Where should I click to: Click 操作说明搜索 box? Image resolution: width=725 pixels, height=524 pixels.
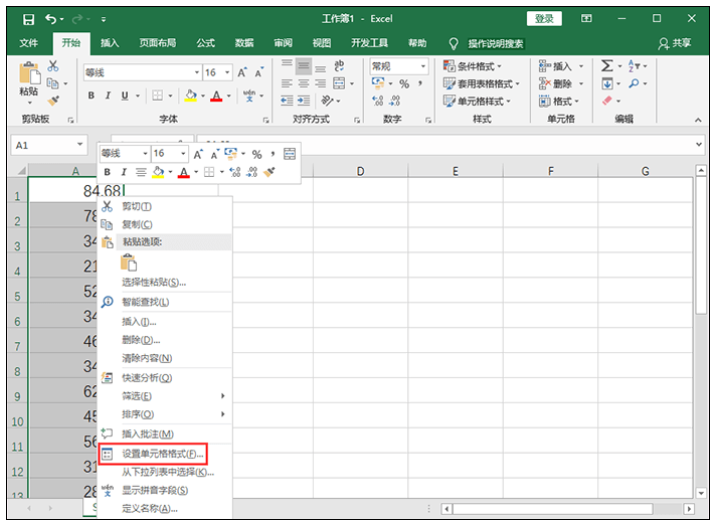click(x=495, y=43)
